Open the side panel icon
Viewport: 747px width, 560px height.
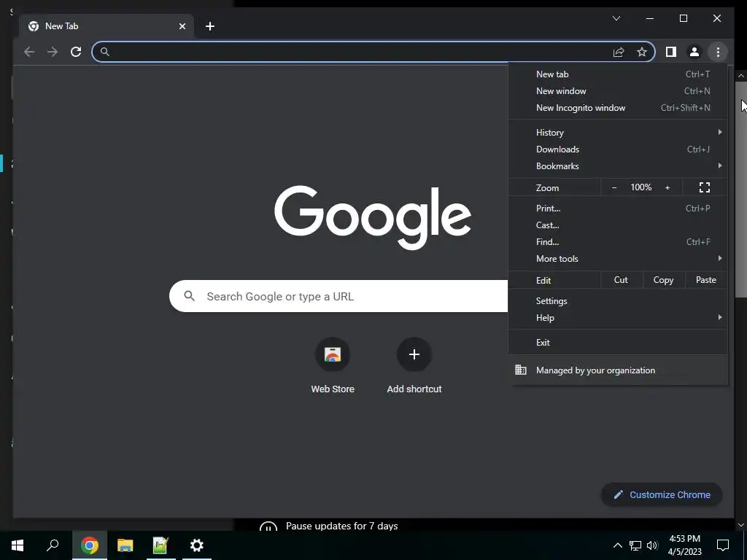(671, 52)
